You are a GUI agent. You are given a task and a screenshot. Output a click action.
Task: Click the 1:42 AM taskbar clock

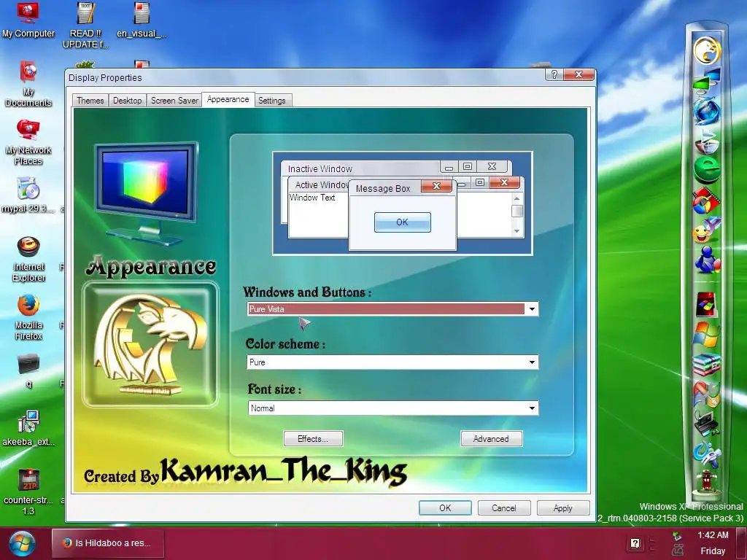[x=713, y=535]
